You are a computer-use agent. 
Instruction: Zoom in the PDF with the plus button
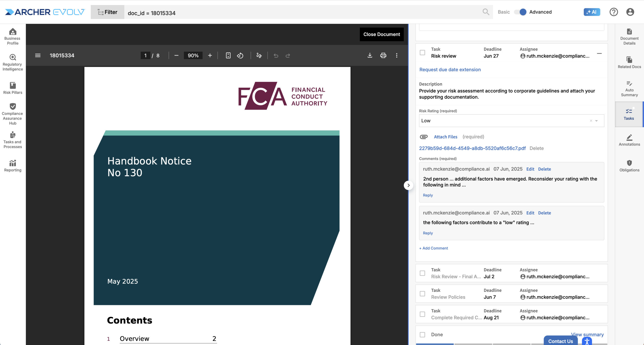[x=210, y=55]
